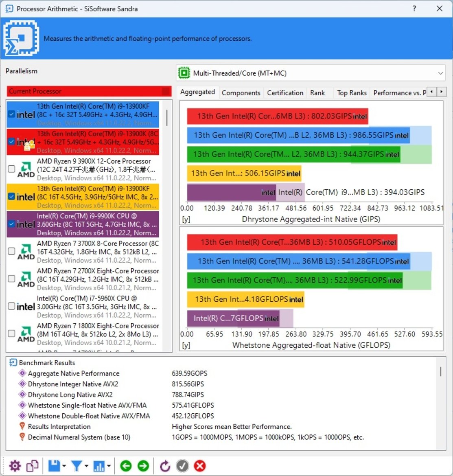The width and height of the screenshot is (453, 476).
Task: Click the Intel logo on i7-5960X row
Action: click(26, 307)
